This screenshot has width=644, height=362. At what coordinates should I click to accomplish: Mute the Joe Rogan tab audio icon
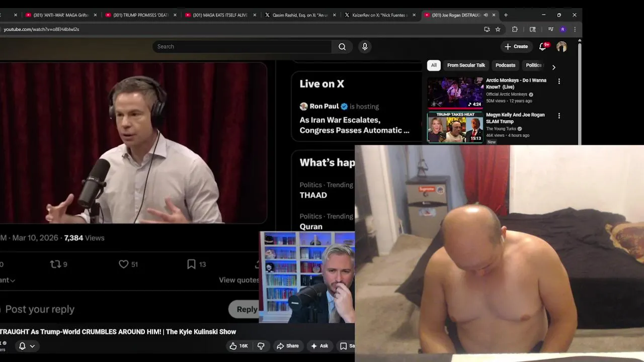[486, 15]
